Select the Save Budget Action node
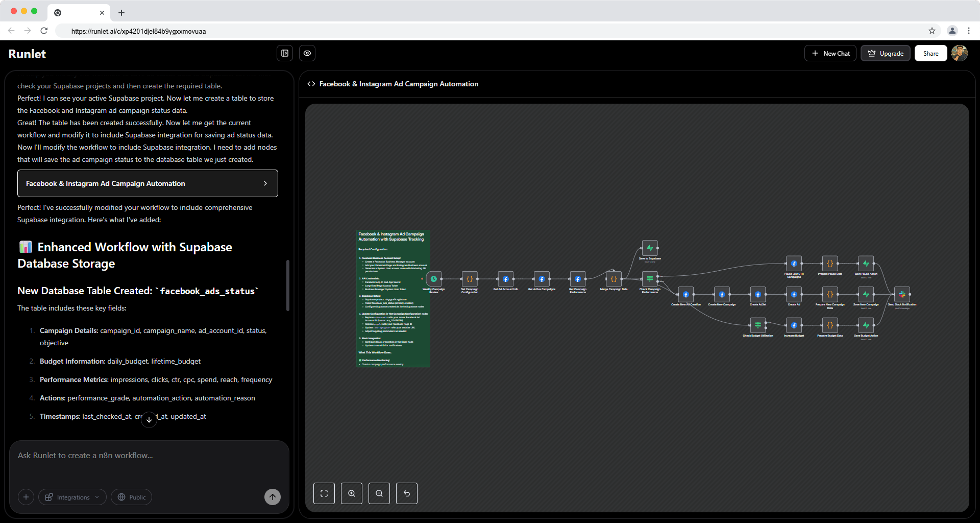This screenshot has width=980, height=523. point(866,325)
